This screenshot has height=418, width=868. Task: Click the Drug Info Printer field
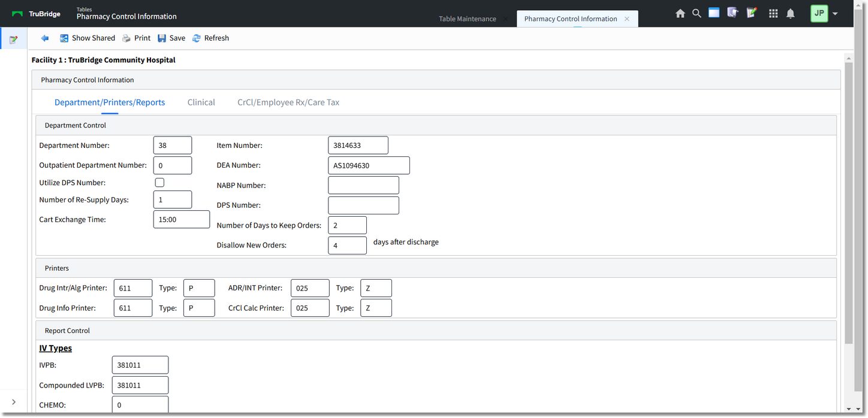coord(133,308)
